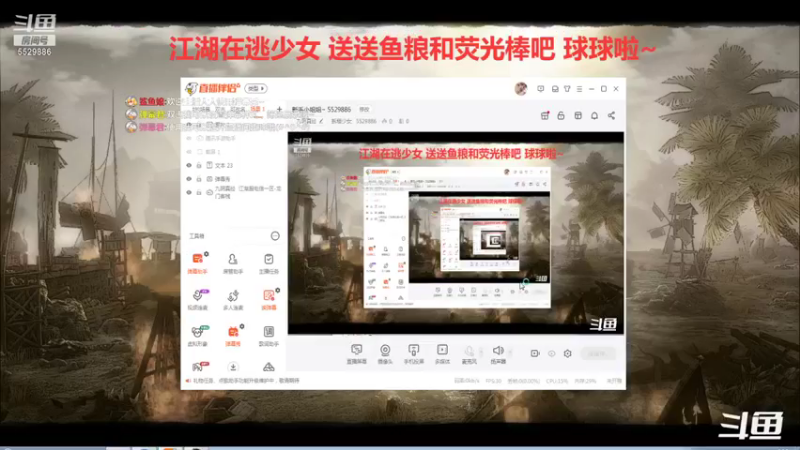Open the 弹幕助手 tool in toolbox
800x450 pixels.
[x=197, y=263]
